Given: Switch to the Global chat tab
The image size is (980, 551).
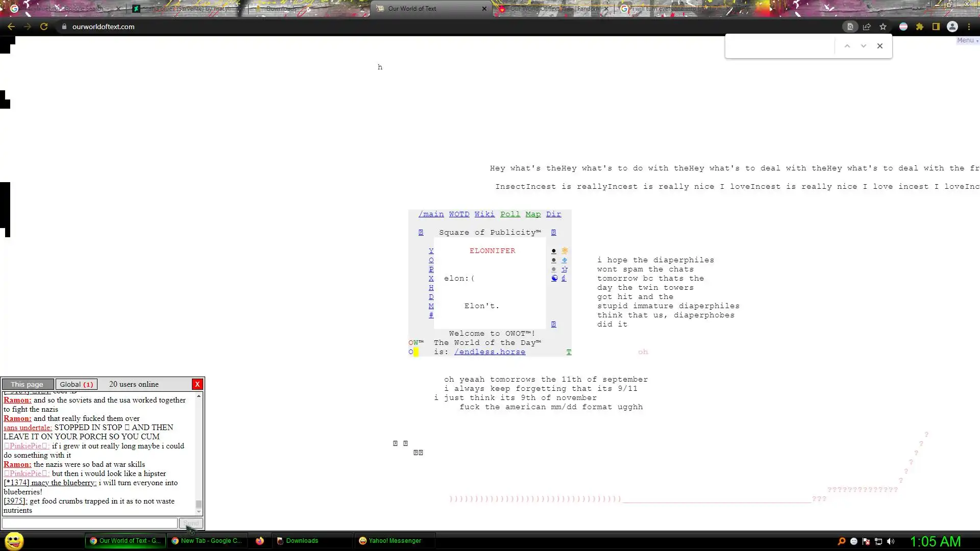Looking at the screenshot, I should pyautogui.click(x=76, y=384).
